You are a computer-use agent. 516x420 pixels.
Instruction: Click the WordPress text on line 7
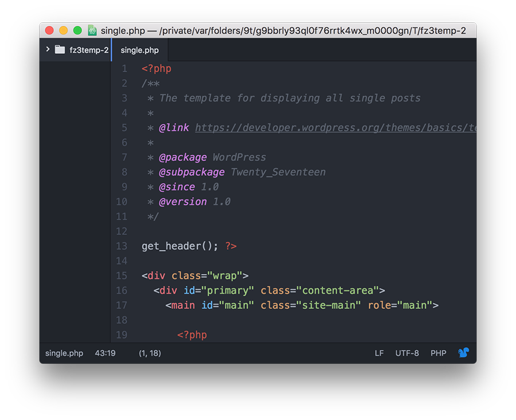pos(239,157)
